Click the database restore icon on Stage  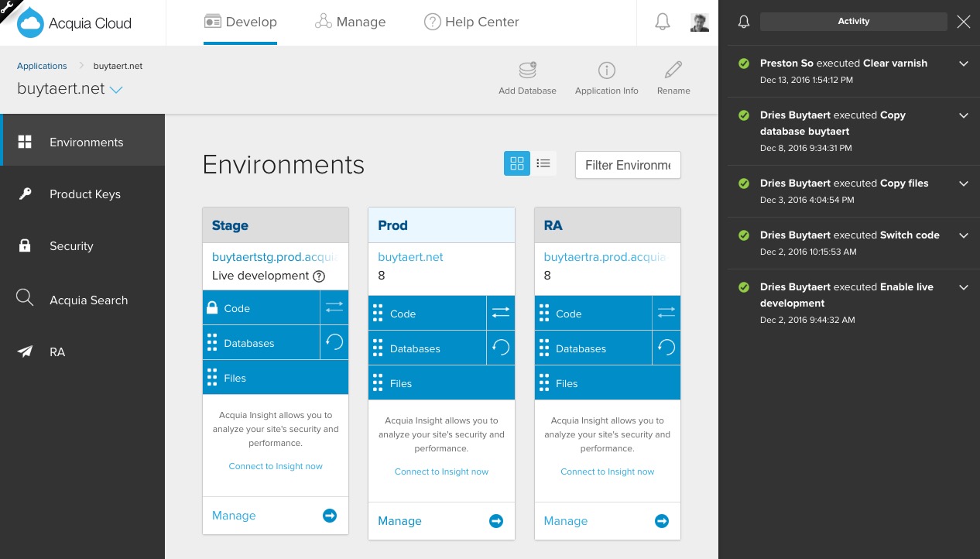(x=334, y=341)
